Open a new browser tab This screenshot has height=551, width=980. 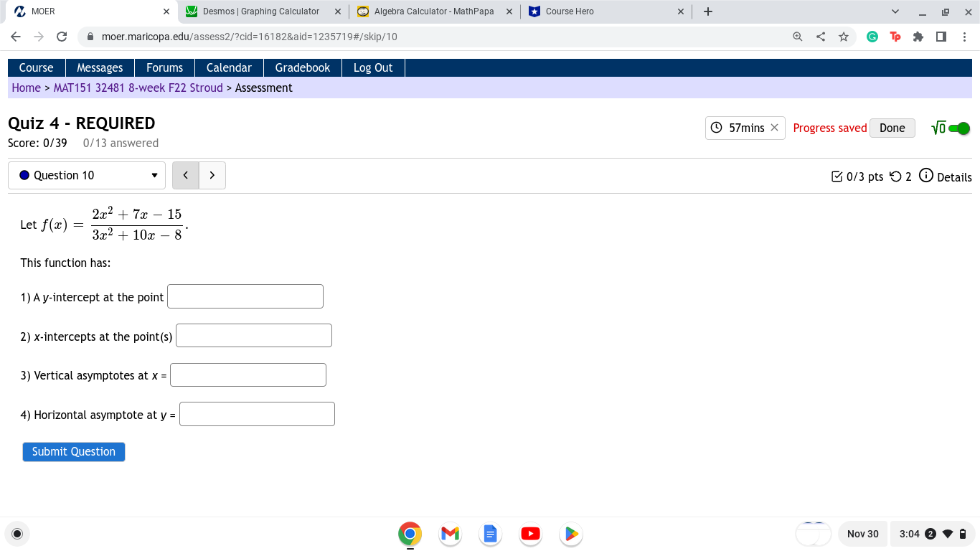708,11
